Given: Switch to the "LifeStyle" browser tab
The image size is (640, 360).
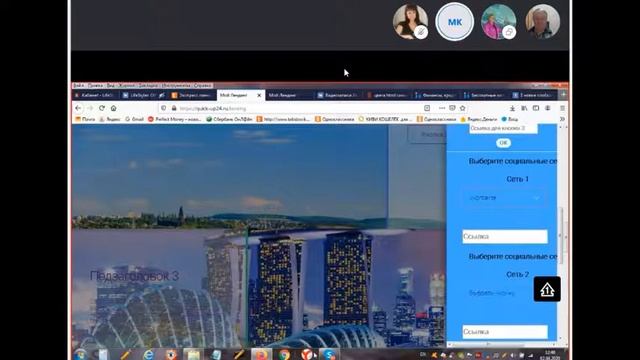Looking at the screenshot, I should pos(144,95).
